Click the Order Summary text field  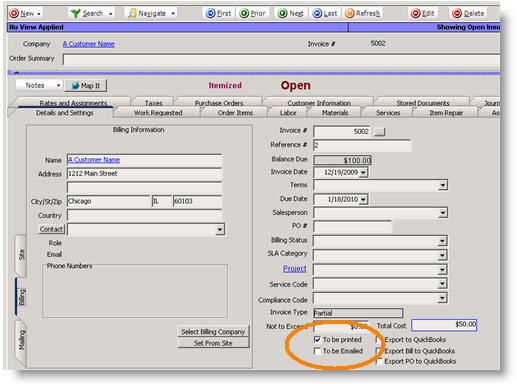click(281, 59)
